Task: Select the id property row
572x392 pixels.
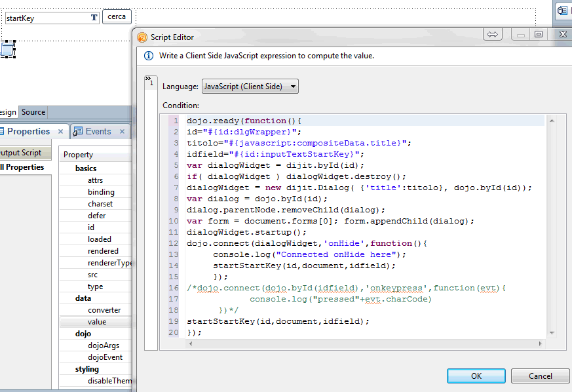Action: coord(96,227)
